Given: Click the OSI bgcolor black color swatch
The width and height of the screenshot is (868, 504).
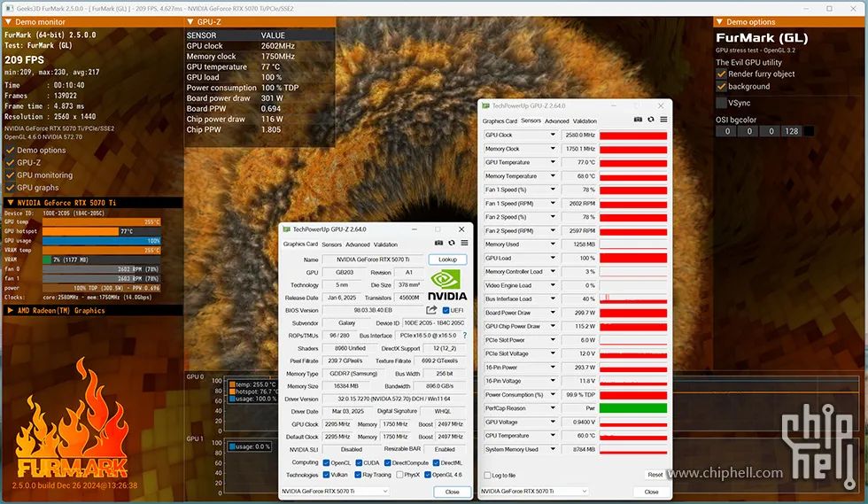Looking at the screenshot, I should coord(809,131).
